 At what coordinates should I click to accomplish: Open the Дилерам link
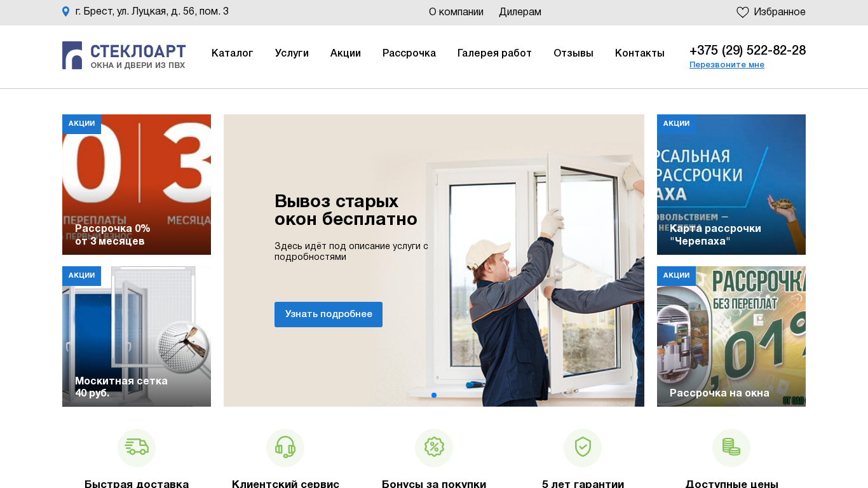520,12
